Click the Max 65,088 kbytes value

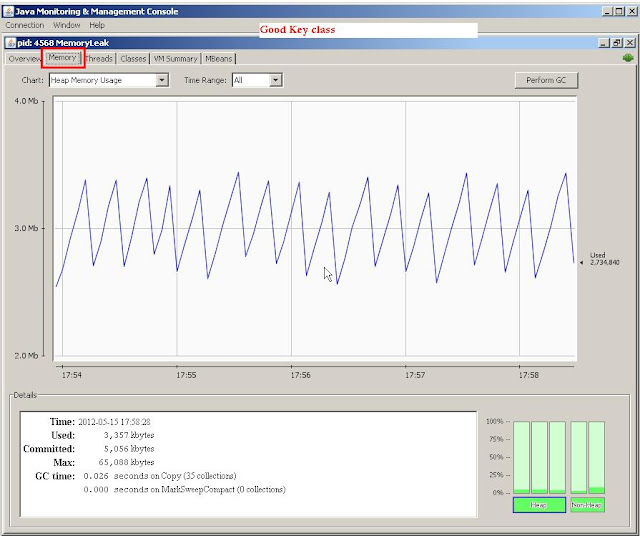(126, 462)
